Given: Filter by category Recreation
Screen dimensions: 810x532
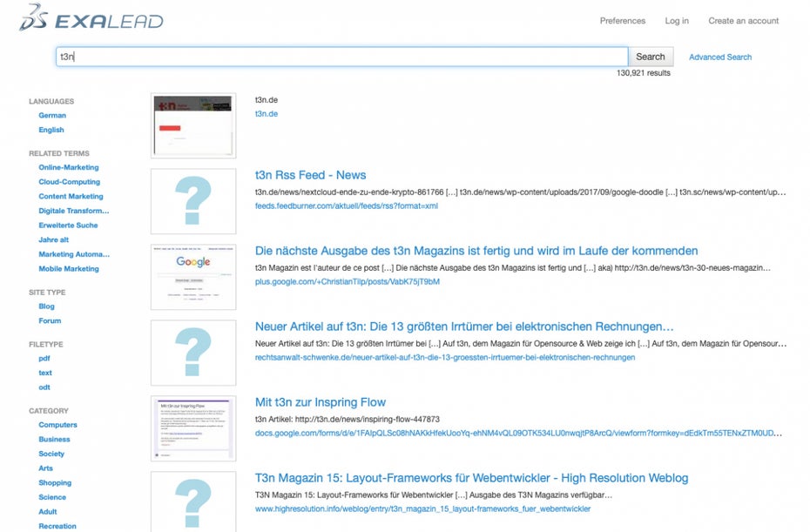Looking at the screenshot, I should tap(57, 526).
